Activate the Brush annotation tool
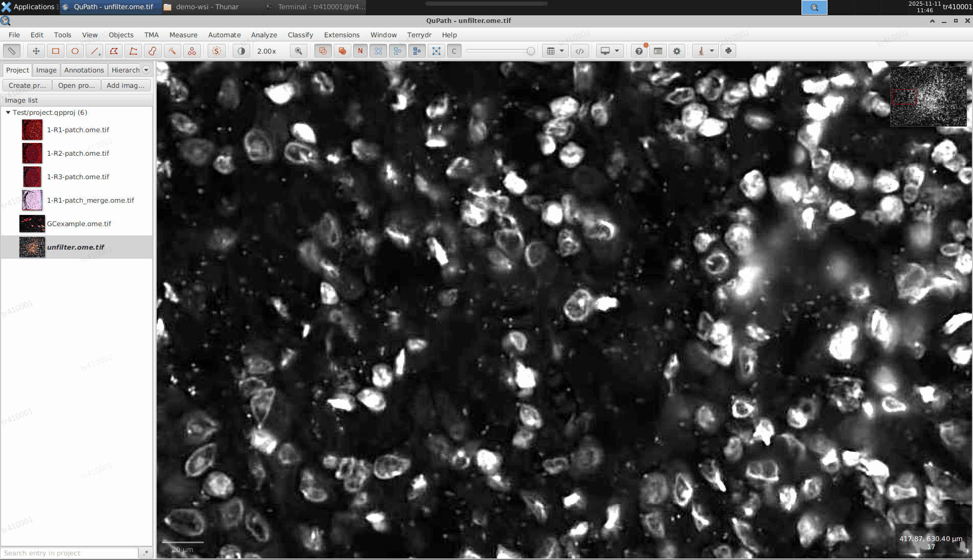 point(153,51)
